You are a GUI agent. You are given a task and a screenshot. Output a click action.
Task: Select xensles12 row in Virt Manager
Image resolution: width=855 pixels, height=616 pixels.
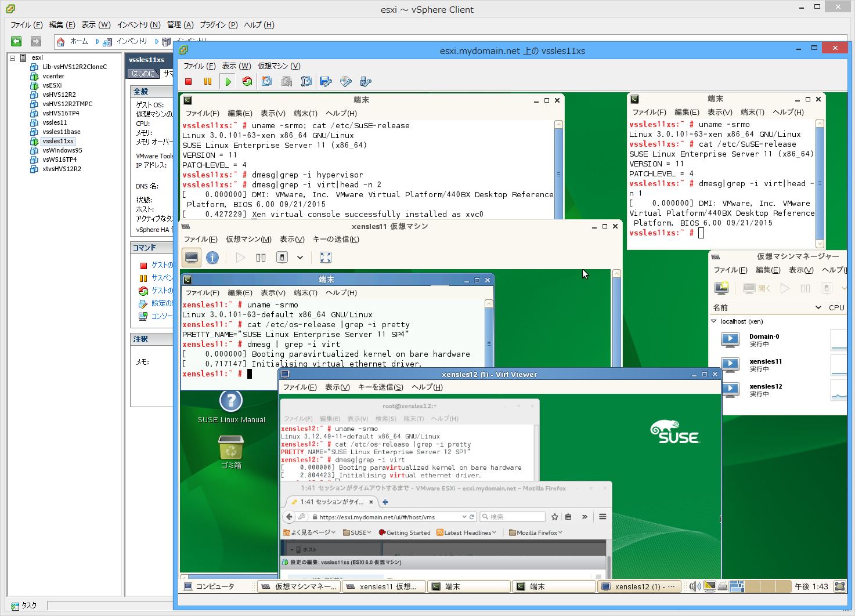[778, 390]
